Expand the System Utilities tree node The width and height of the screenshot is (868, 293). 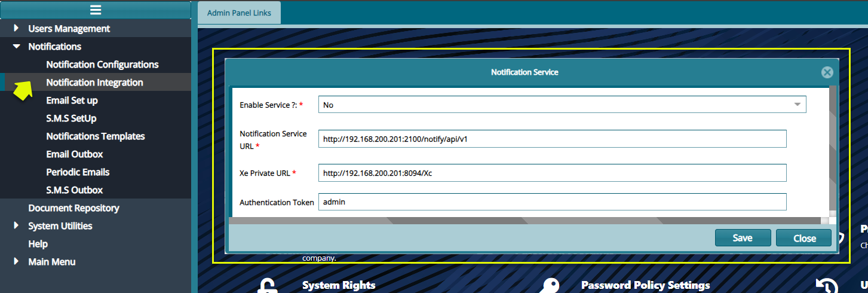16,225
